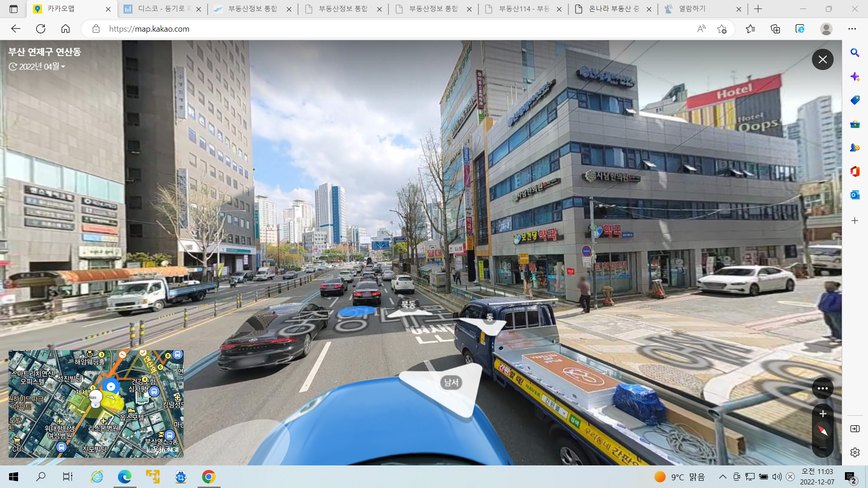Add a sidebar app with plus
868x488 pixels.
click(854, 221)
